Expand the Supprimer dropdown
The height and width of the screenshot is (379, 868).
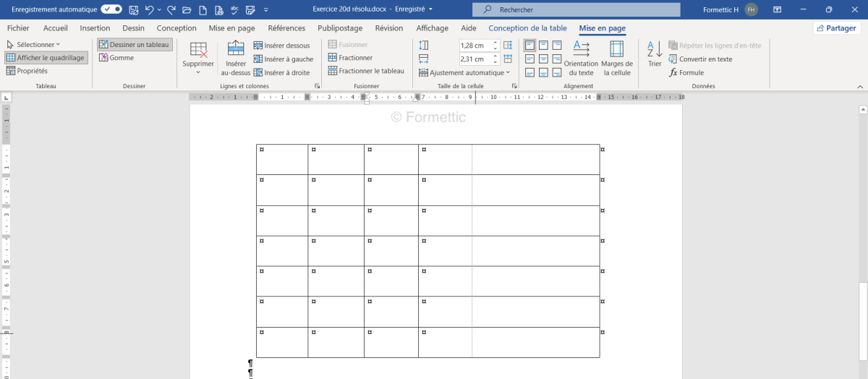tap(197, 64)
